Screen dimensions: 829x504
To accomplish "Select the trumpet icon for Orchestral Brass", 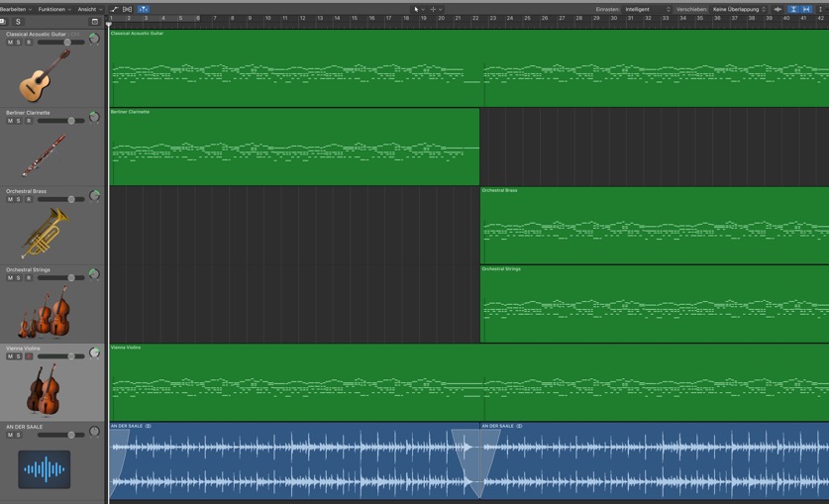I will 44,231.
